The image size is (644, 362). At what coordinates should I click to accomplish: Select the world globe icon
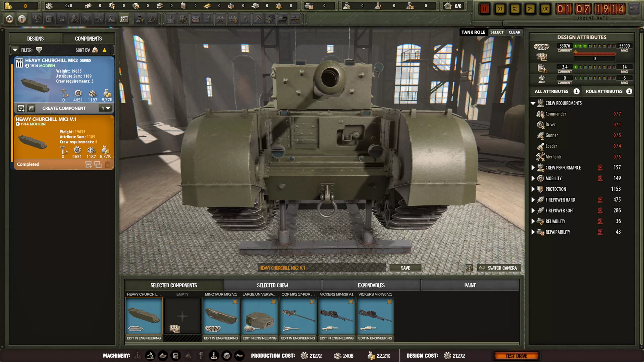tap(183, 19)
